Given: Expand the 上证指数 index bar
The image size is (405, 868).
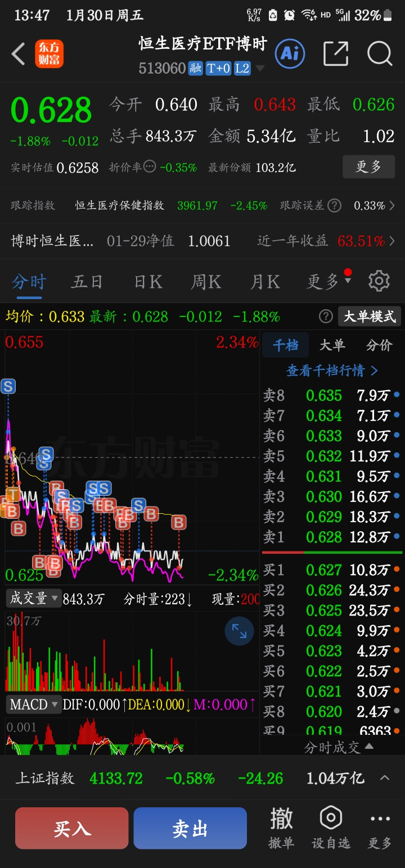Looking at the screenshot, I should [x=385, y=779].
